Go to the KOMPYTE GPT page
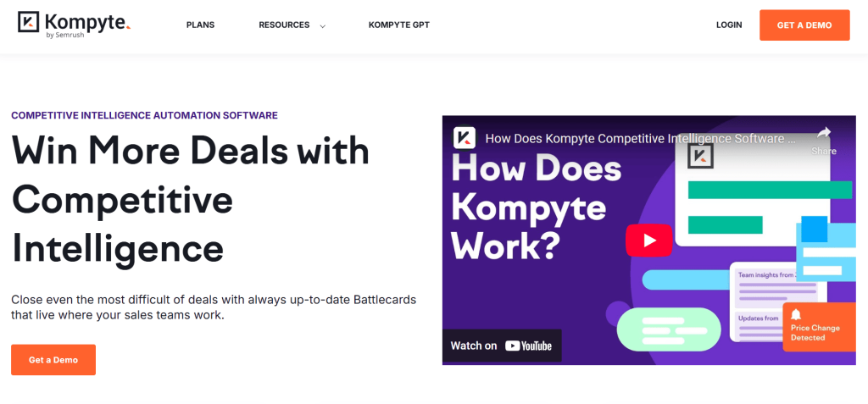 pyautogui.click(x=398, y=25)
